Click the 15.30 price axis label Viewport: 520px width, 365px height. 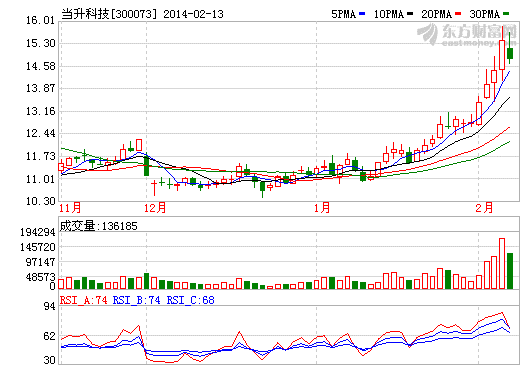[40, 43]
